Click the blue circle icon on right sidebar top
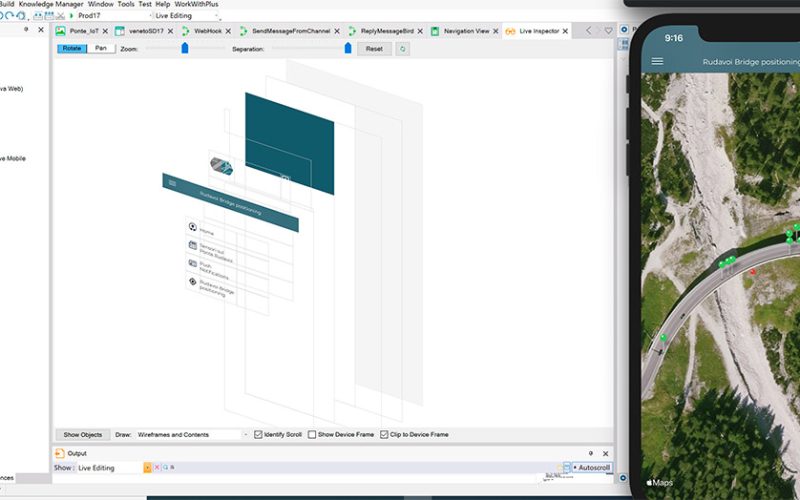This screenshot has height=500, width=800. click(x=624, y=30)
